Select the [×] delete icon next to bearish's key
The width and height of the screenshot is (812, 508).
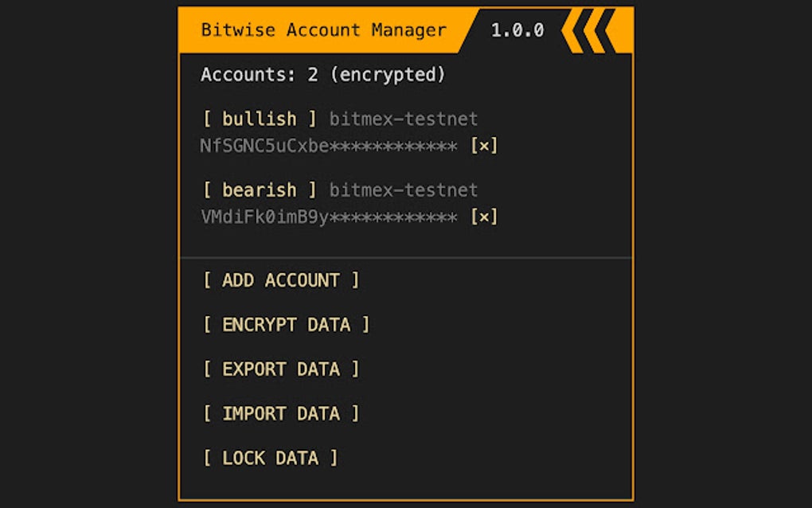[486, 216]
